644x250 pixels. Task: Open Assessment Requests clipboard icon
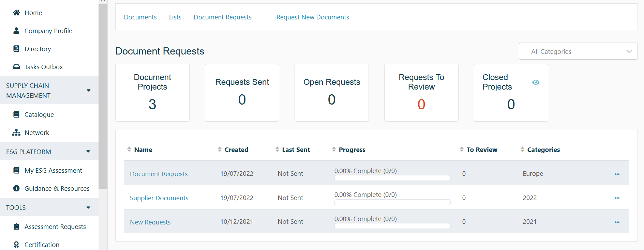[x=16, y=226]
